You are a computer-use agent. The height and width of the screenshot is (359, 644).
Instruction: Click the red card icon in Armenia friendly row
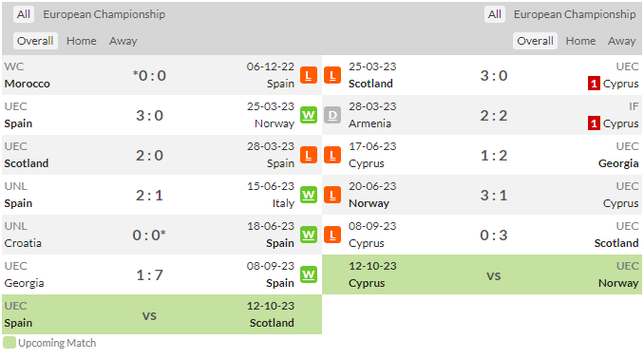click(x=594, y=123)
